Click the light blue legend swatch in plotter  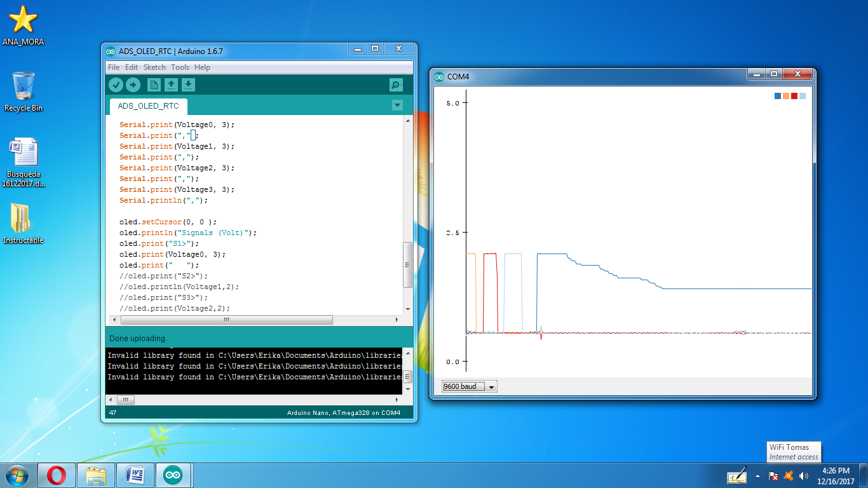pyautogui.click(x=803, y=96)
